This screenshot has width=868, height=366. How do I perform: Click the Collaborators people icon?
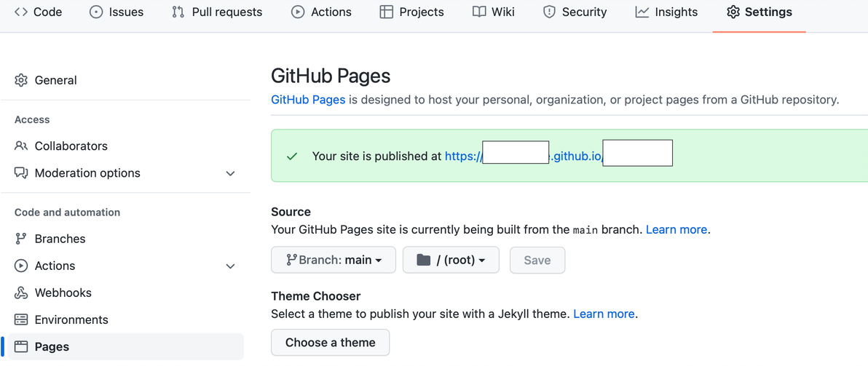(21, 146)
